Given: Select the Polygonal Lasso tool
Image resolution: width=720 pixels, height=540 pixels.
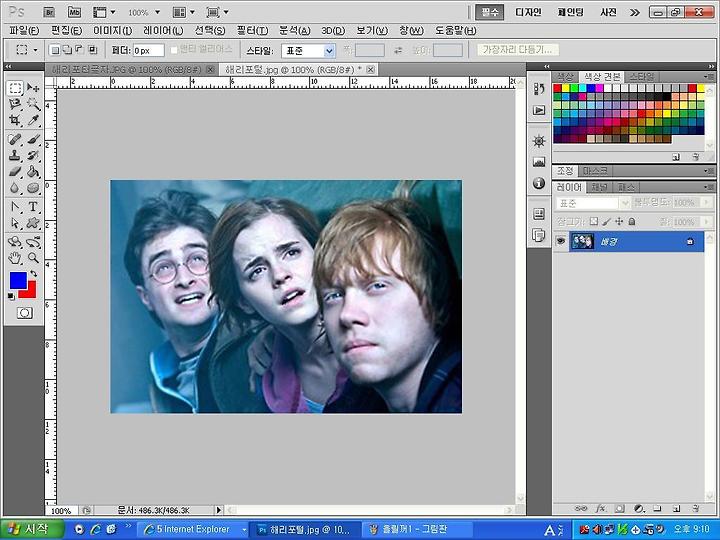Looking at the screenshot, I should pyautogui.click(x=15, y=104).
